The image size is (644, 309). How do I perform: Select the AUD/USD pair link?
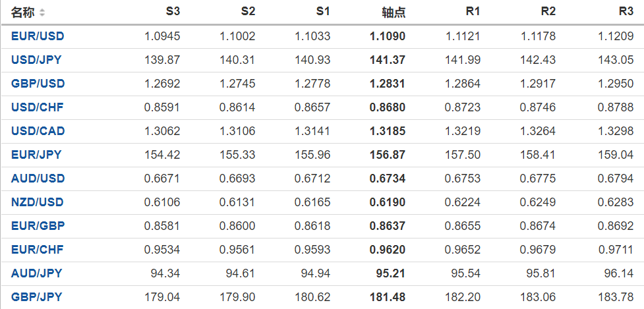click(x=38, y=179)
